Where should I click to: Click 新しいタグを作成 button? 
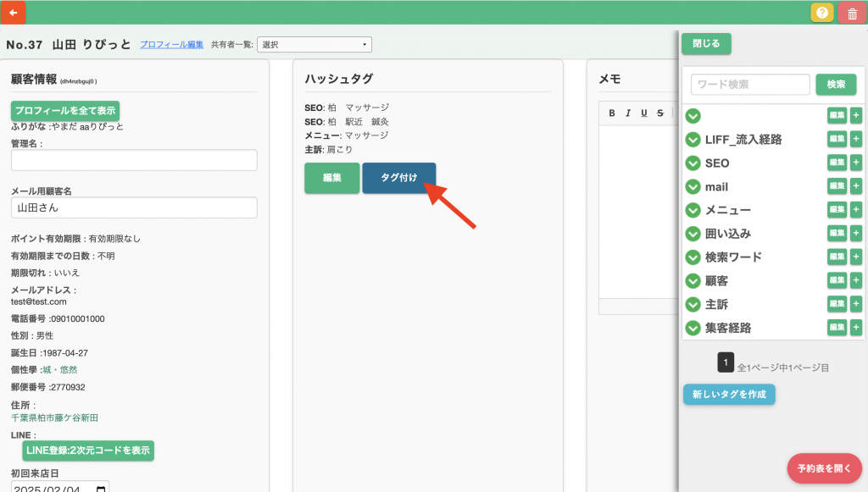[729, 394]
